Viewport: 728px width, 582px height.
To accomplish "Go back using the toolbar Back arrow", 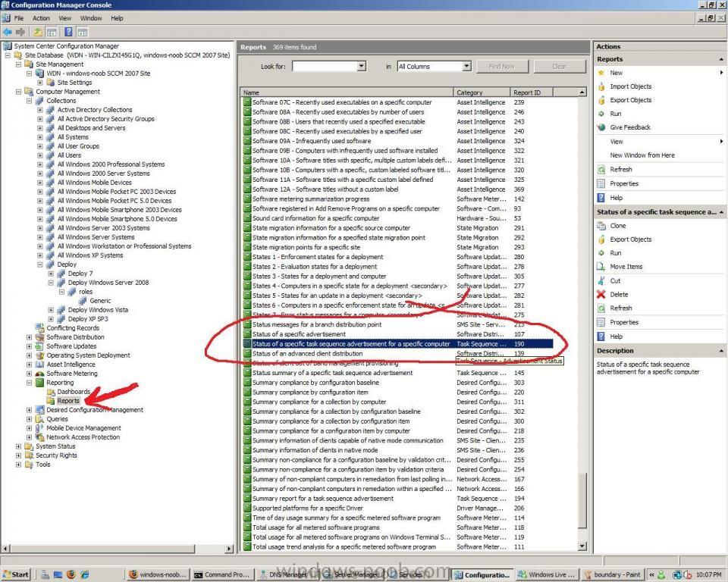I will tap(8, 32).
